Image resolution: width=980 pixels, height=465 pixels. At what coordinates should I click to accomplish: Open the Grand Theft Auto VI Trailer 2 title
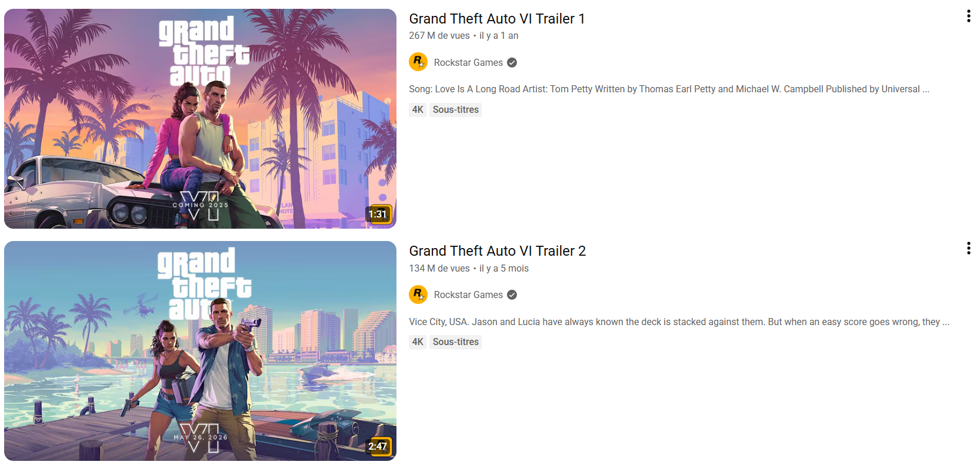coord(498,251)
